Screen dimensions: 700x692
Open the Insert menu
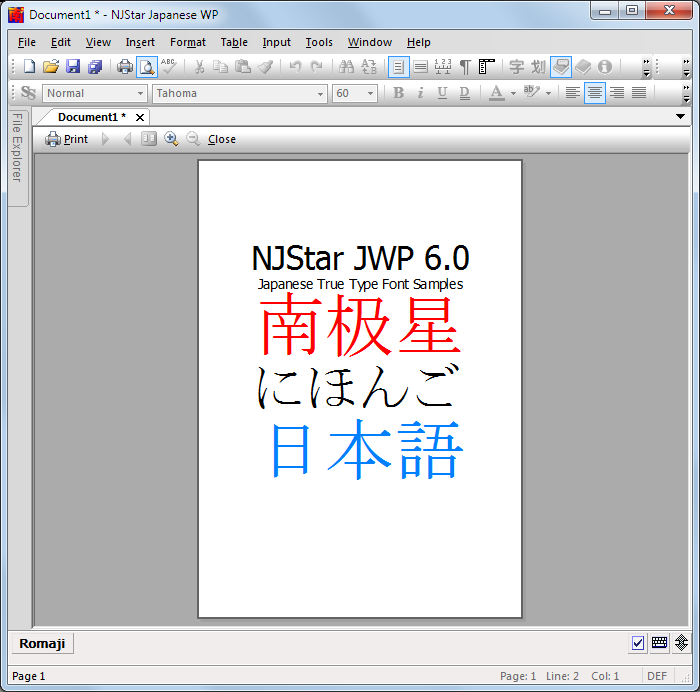[140, 42]
